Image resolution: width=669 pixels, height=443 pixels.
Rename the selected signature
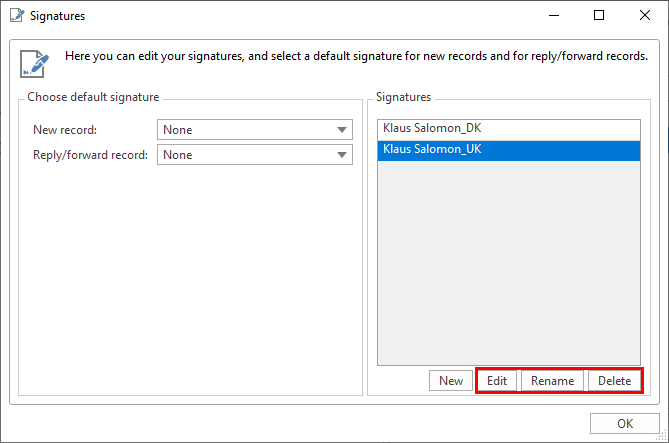tap(552, 381)
